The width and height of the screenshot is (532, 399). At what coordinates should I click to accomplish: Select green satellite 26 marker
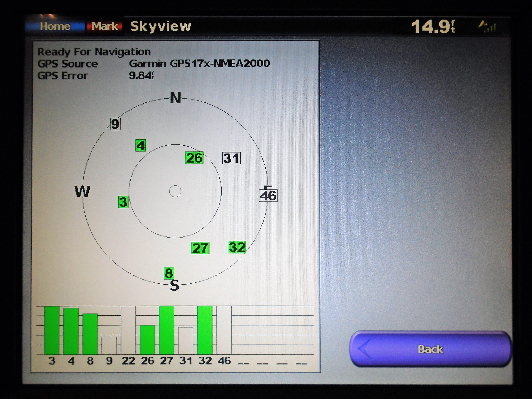pyautogui.click(x=194, y=158)
